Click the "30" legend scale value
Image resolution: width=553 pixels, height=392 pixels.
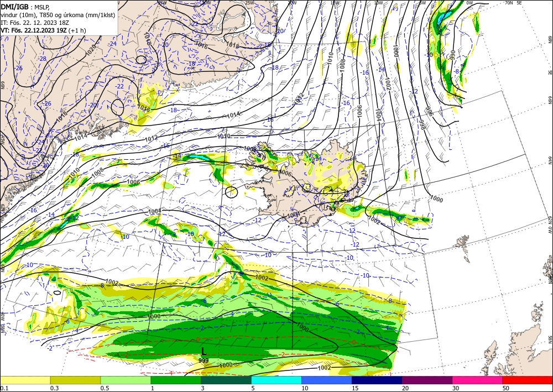point(456,388)
